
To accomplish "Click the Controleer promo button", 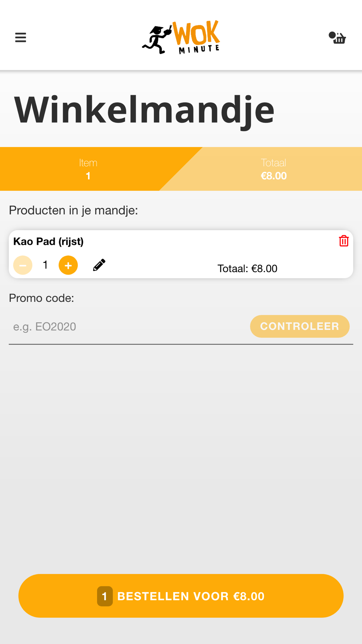I will 300,326.
